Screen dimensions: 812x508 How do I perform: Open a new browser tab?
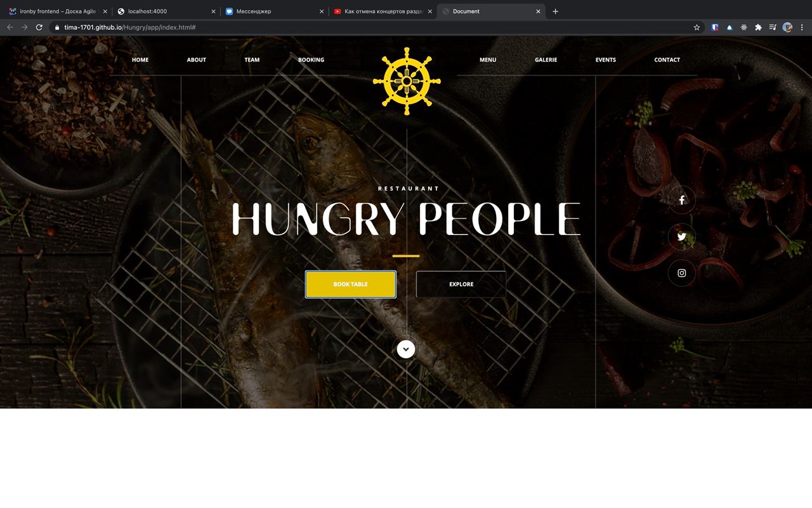coord(555,11)
